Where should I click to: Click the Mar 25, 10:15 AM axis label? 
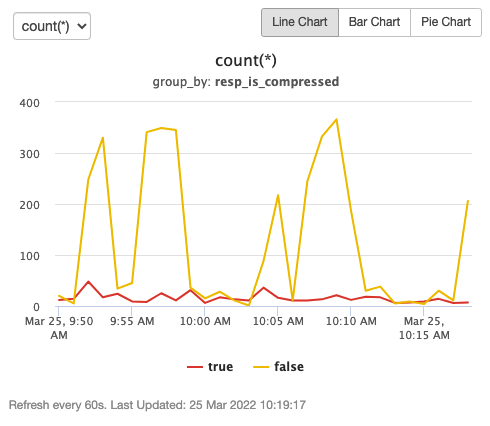[x=424, y=328]
